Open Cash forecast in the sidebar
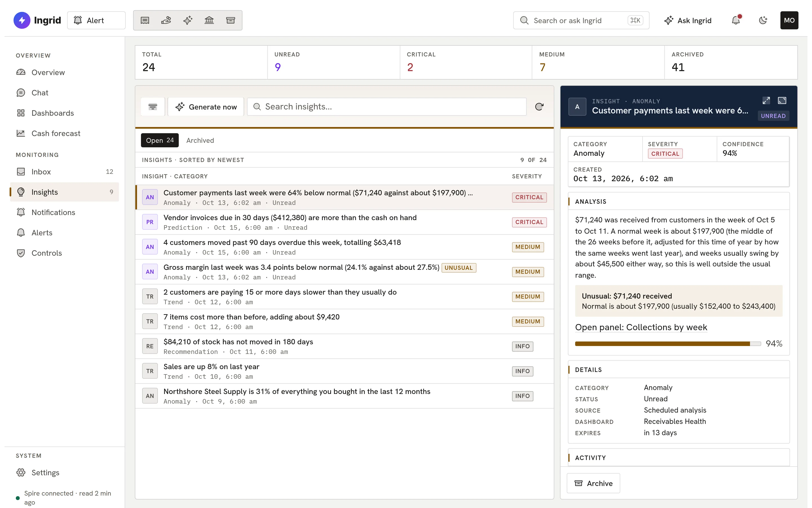 pyautogui.click(x=64, y=133)
